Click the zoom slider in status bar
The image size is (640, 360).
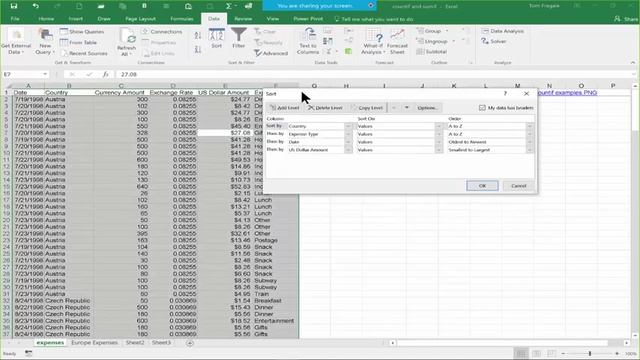click(x=590, y=353)
